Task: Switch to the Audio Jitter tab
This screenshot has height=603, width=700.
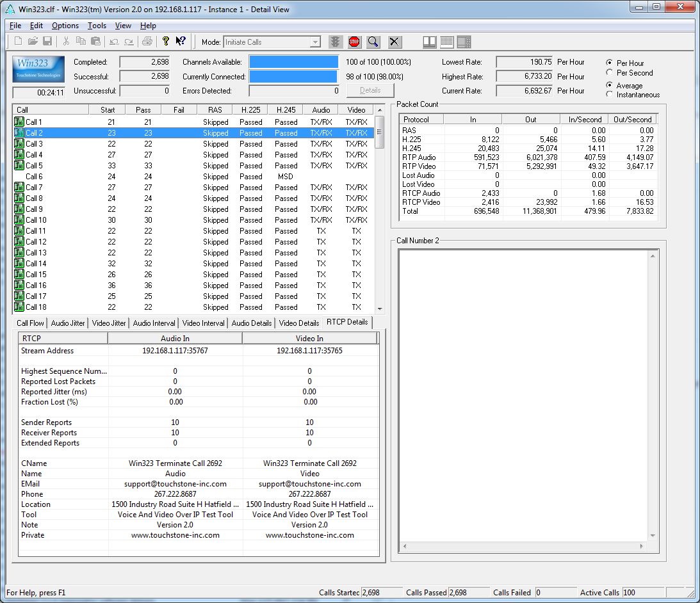Action: pos(68,323)
